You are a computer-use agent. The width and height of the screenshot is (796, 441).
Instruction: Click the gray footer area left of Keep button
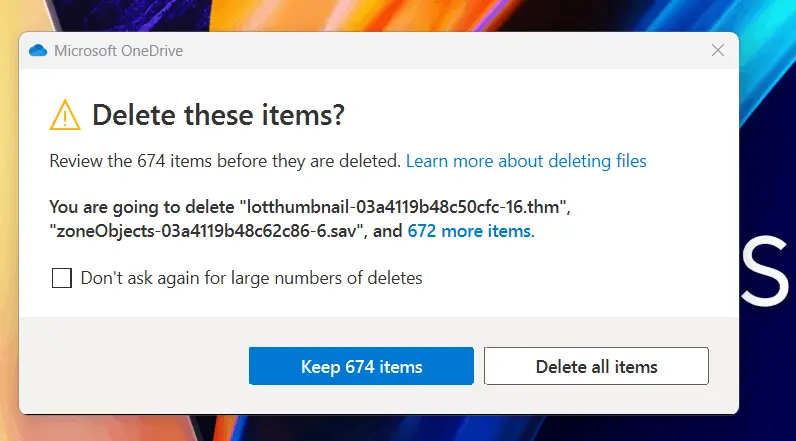pos(130,366)
